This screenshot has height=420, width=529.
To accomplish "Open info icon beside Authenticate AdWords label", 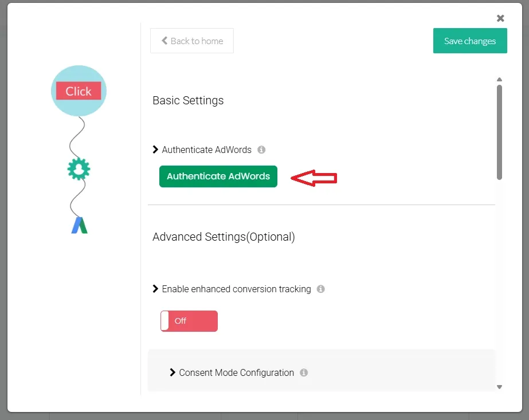I will (x=261, y=150).
